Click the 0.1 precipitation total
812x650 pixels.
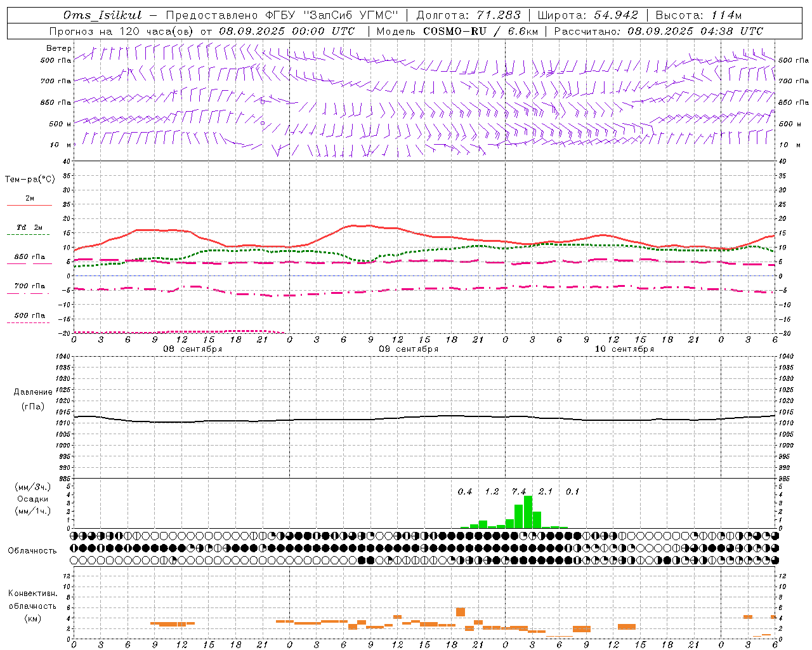573,492
